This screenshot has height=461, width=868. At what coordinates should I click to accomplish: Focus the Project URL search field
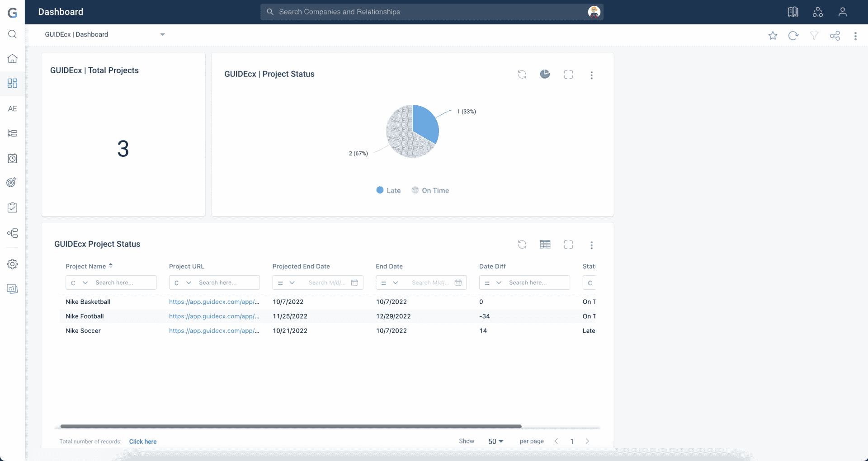227,283
